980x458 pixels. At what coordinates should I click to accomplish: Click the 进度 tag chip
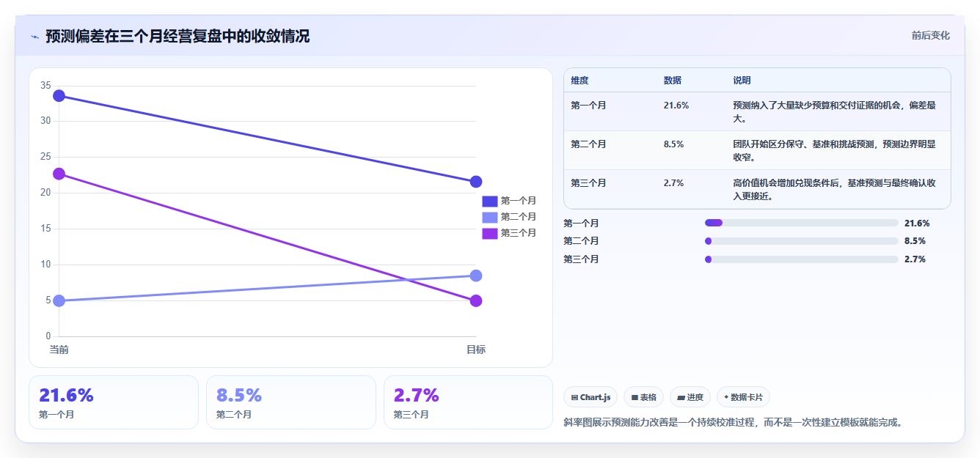[690, 397]
